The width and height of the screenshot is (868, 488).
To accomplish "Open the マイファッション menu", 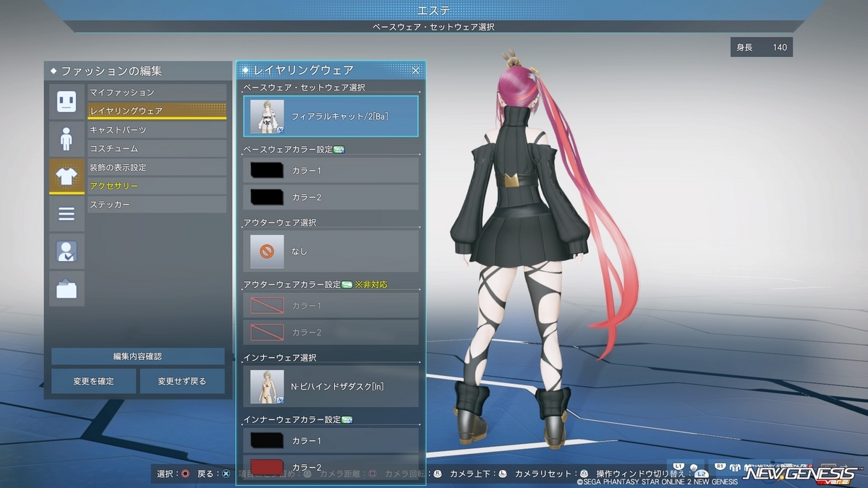I will pos(157,93).
